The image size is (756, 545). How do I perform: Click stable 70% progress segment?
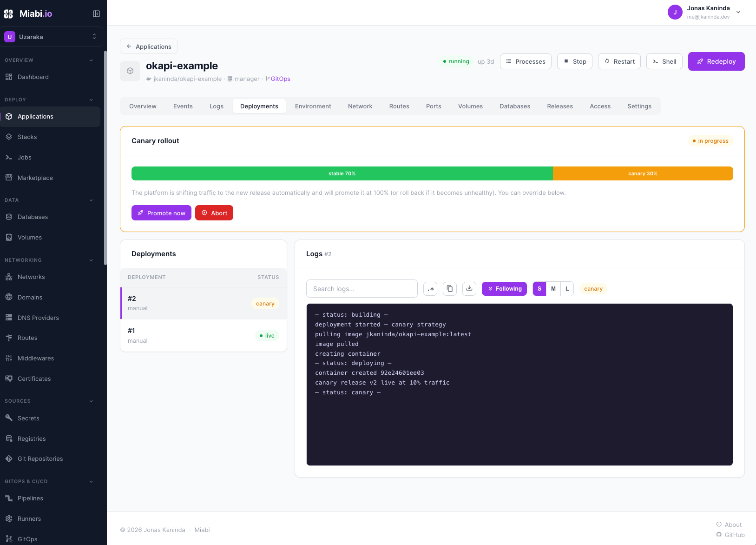[342, 173]
